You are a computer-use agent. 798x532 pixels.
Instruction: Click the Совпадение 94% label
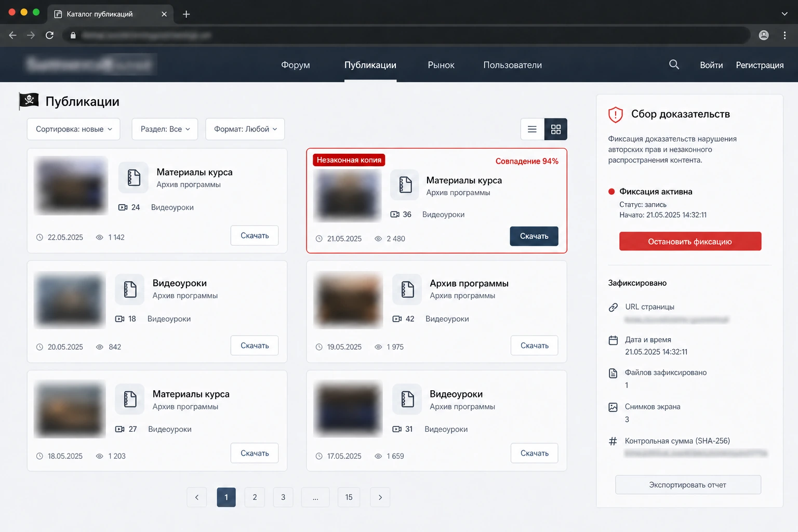[527, 161]
